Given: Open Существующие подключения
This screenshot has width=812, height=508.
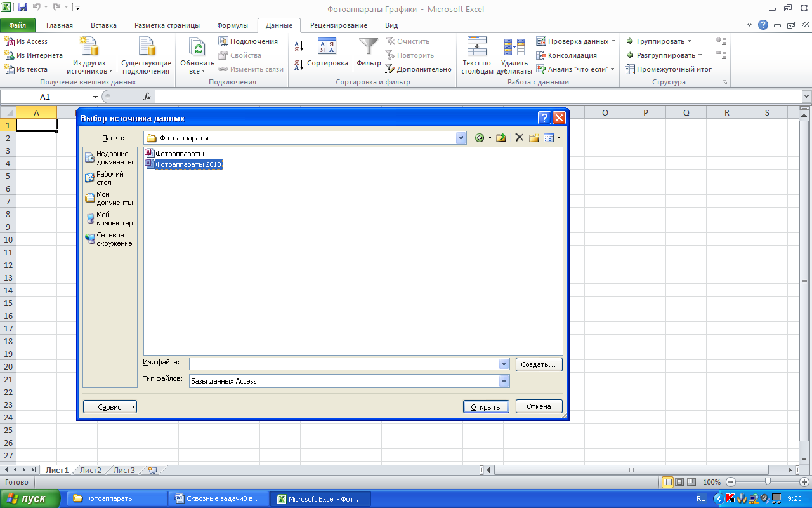Looking at the screenshot, I should click(147, 56).
